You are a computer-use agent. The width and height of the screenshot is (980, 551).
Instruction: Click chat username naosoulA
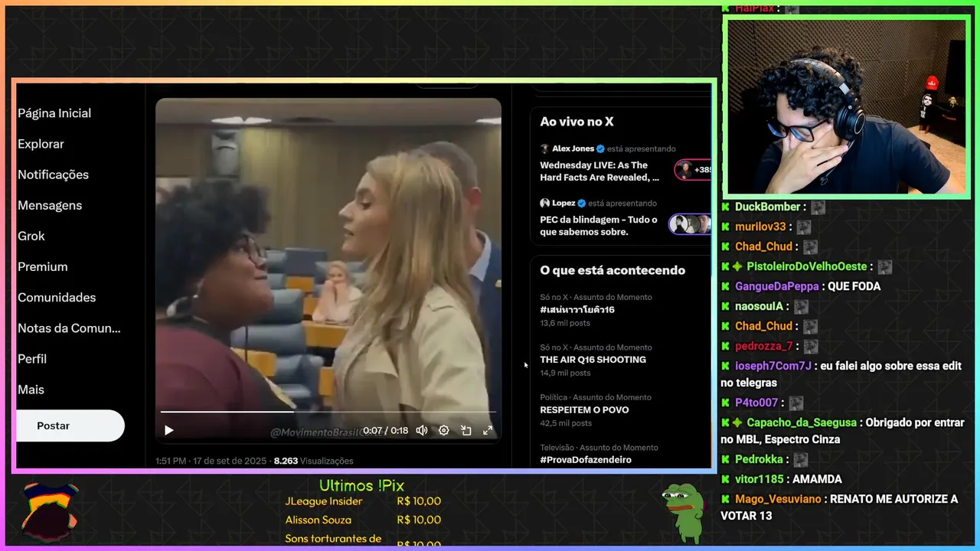point(759,306)
